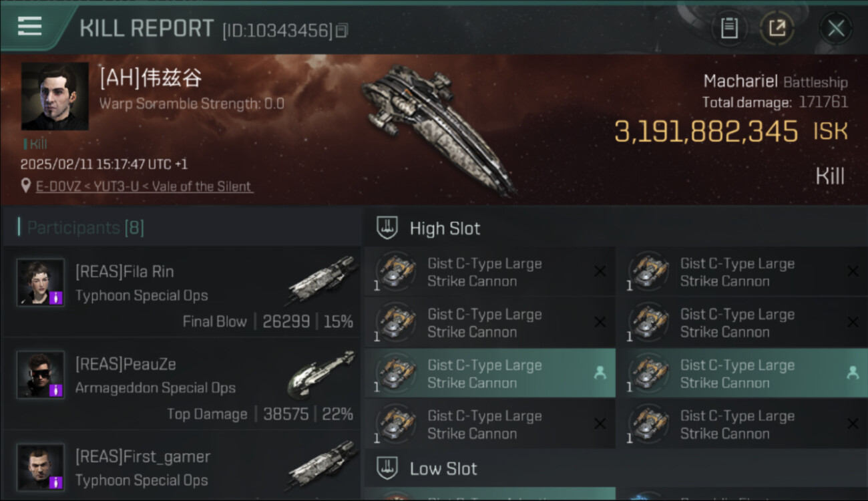The width and height of the screenshot is (868, 501).
Task: Open the E-D0VZ location link
Action: [x=144, y=186]
